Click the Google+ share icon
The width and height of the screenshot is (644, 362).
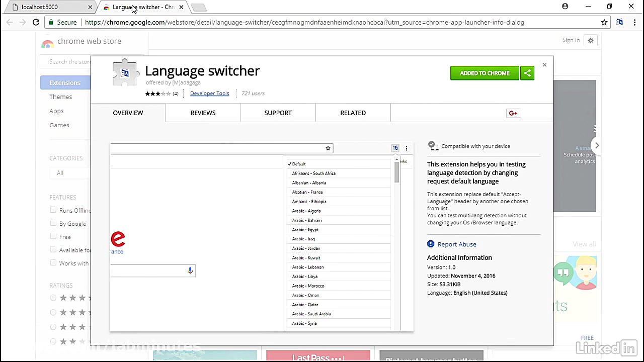pyautogui.click(x=513, y=113)
